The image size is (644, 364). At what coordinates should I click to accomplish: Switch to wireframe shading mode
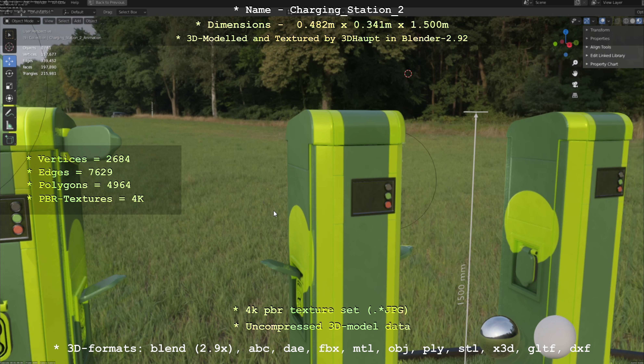point(626,21)
